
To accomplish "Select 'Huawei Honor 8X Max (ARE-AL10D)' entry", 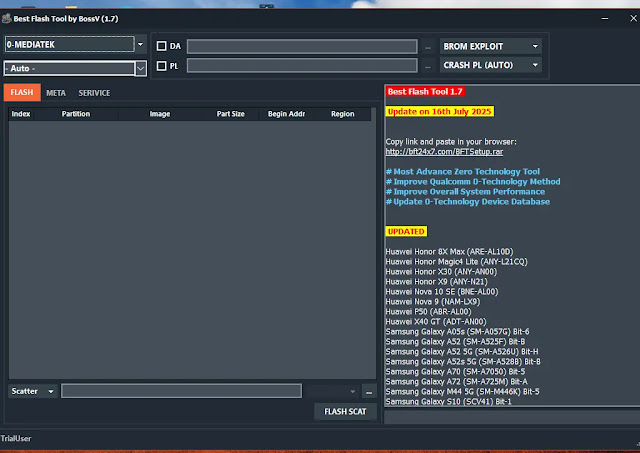I will coord(449,252).
